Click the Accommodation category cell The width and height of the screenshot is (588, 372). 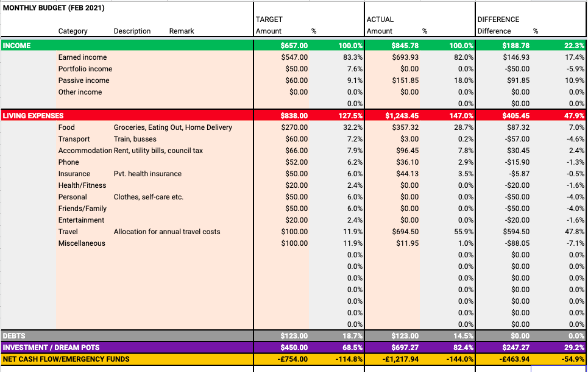pyautogui.click(x=85, y=151)
